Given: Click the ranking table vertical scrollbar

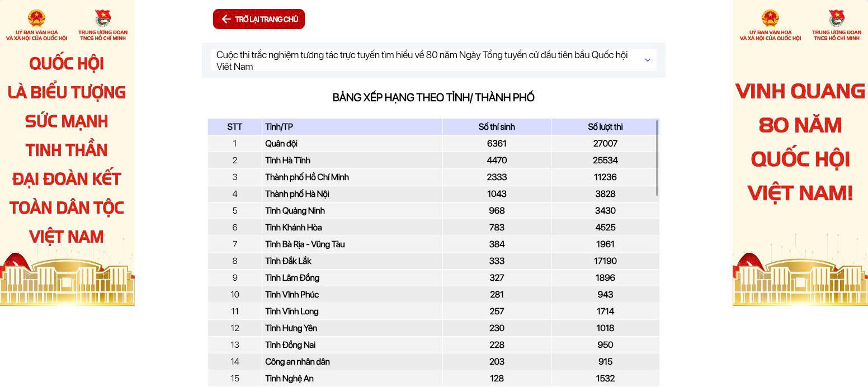Looking at the screenshot, I should point(657,158).
